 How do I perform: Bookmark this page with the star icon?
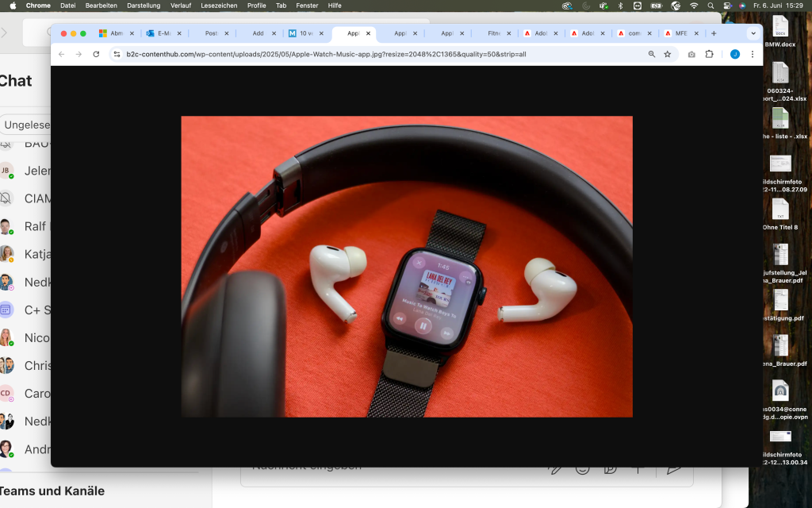(x=668, y=54)
